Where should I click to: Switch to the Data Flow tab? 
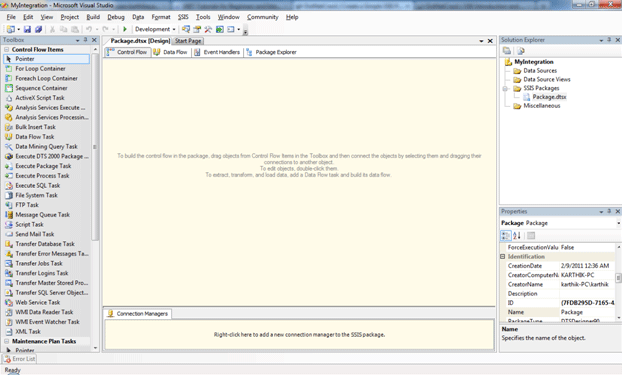(x=171, y=52)
